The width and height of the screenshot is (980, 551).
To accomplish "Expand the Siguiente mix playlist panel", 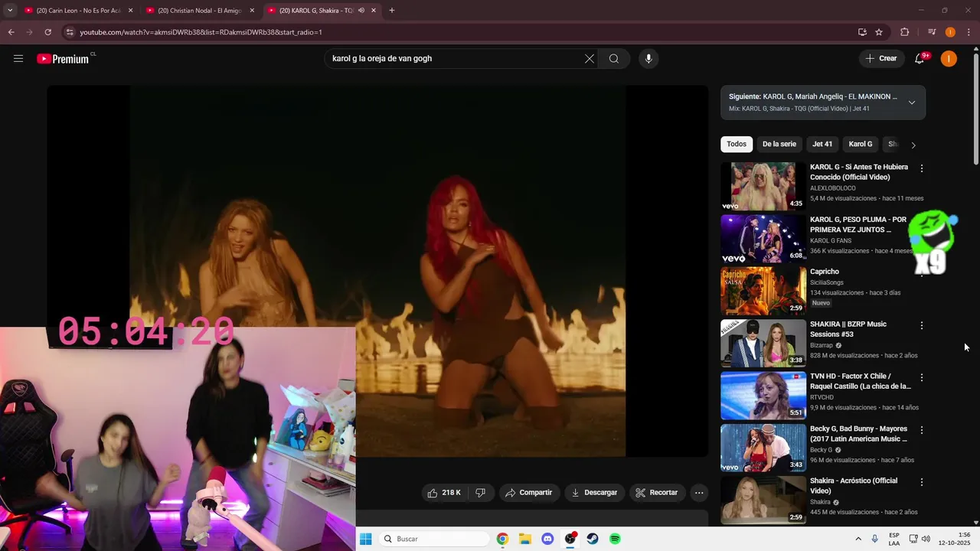I will point(912,103).
